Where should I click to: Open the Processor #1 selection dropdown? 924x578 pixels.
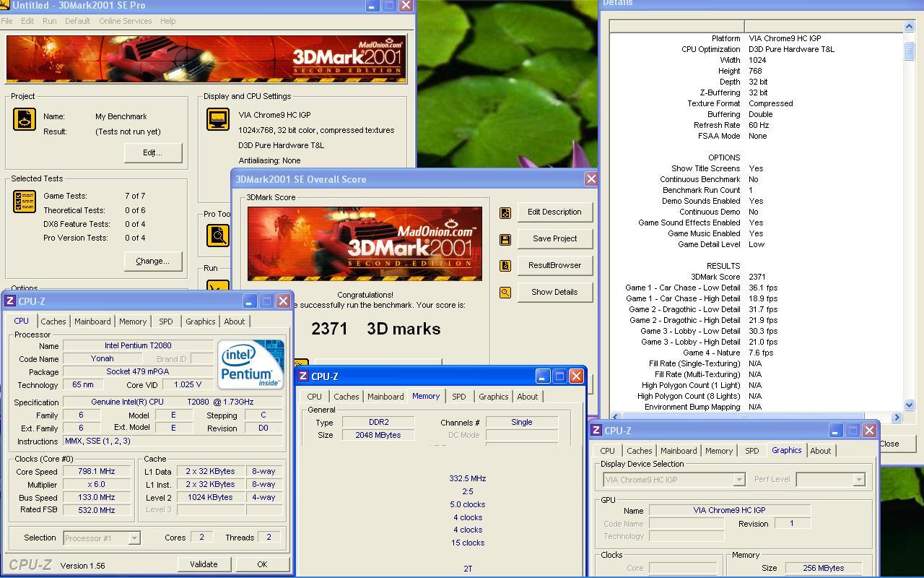(x=134, y=538)
